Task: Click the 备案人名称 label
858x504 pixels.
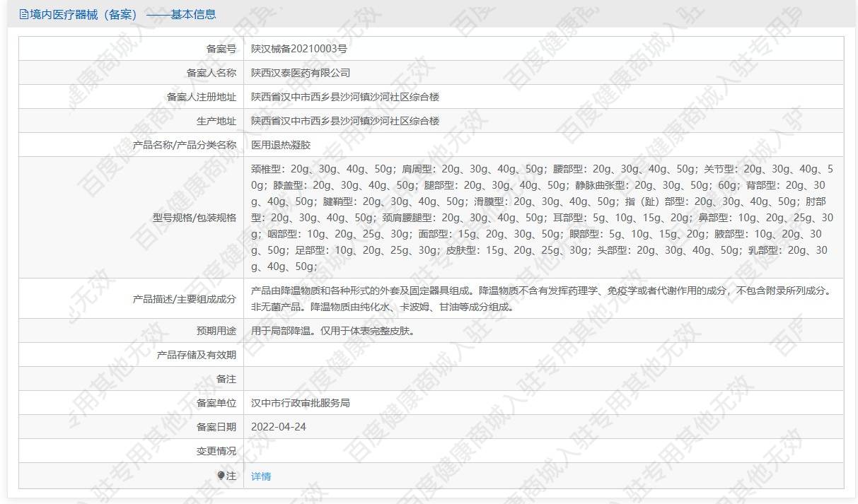Action: pos(211,73)
